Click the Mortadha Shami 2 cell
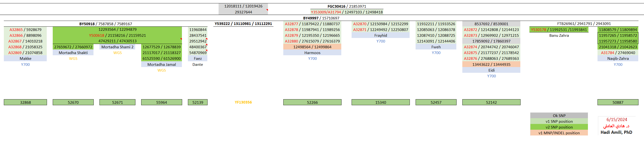 coord(117,47)
